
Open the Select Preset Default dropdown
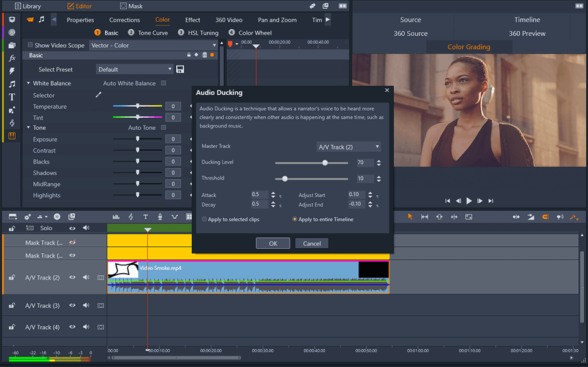pos(135,69)
